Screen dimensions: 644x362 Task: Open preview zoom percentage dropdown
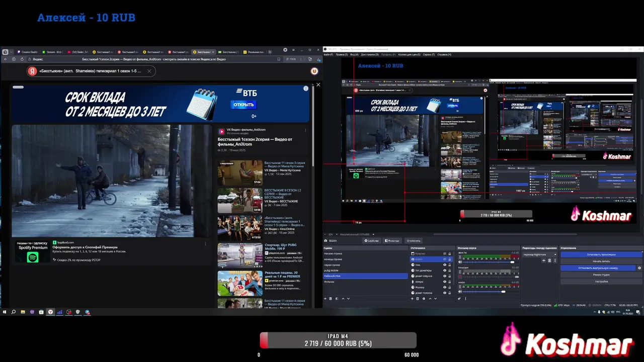[331, 234]
